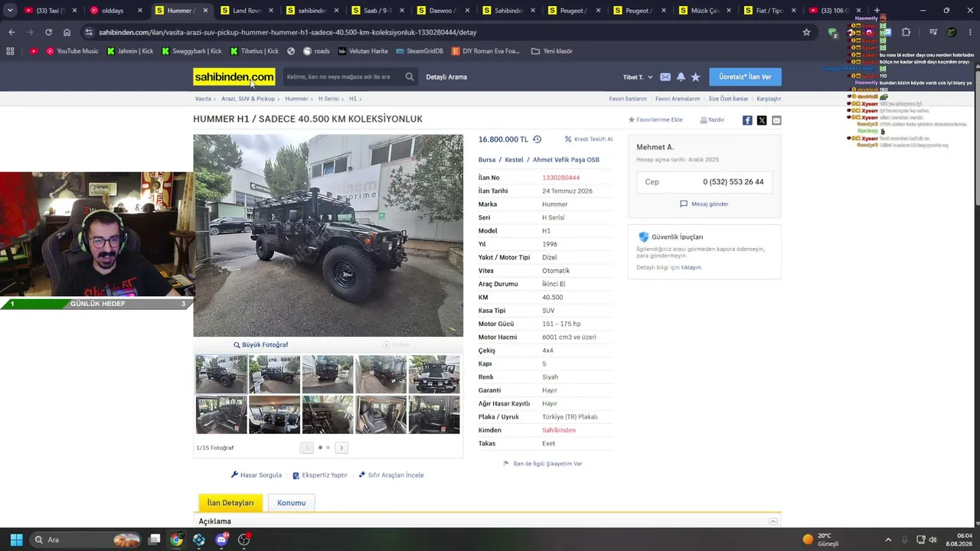Viewport: 980px width, 551px height.
Task: Click the price history clock icon
Action: coord(537,139)
